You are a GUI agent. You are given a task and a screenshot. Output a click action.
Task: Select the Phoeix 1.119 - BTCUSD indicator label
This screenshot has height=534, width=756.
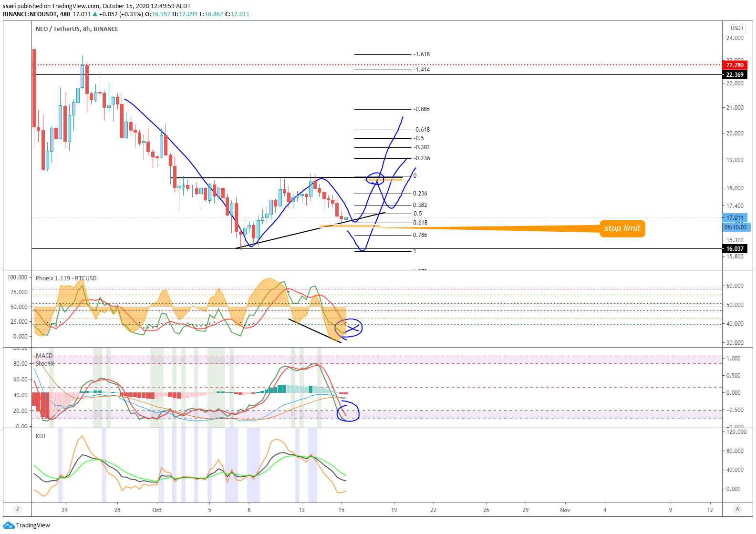point(66,278)
